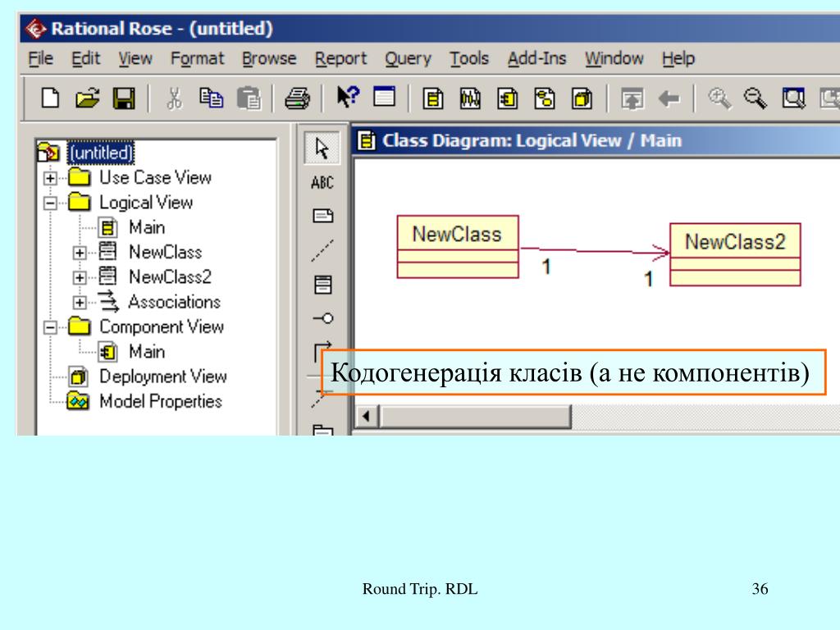The height and width of the screenshot is (630, 840).
Task: Collapse the Component View folder
Action: [x=50, y=327]
